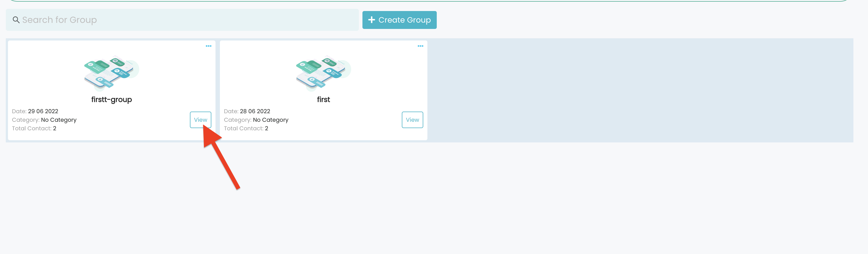View the group named first
Screen dimensions: 868x254
(413, 120)
